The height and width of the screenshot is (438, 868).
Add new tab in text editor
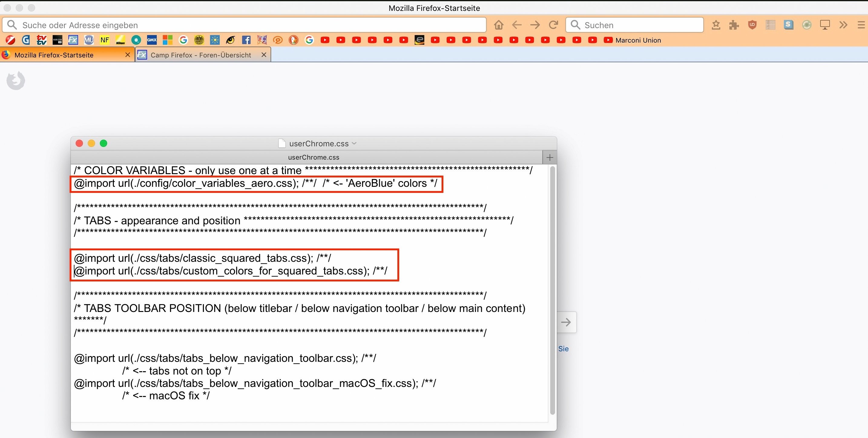point(550,157)
